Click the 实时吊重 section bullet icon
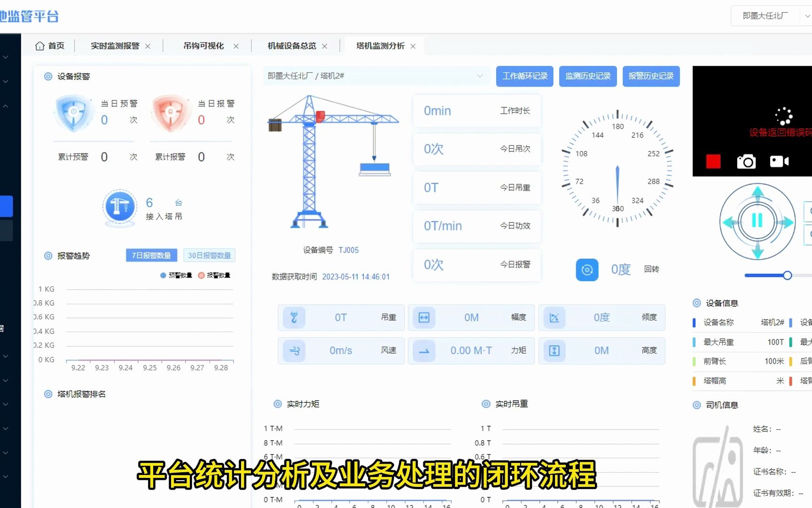The width and height of the screenshot is (812, 508). pyautogui.click(x=486, y=404)
